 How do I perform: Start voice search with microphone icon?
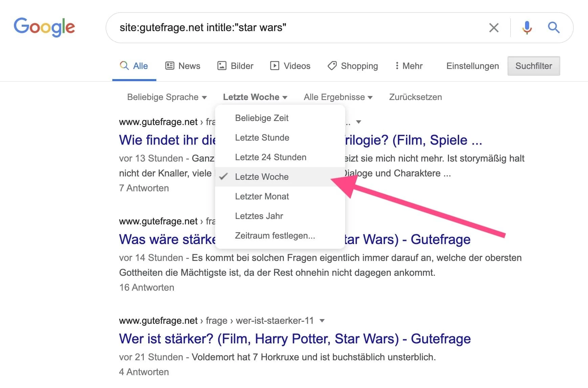(527, 27)
